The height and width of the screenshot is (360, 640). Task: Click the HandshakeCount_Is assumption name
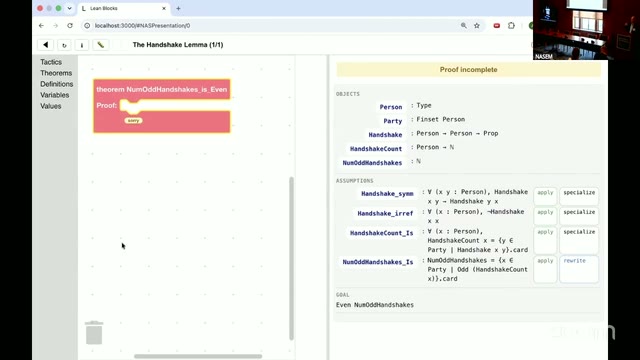click(x=382, y=233)
